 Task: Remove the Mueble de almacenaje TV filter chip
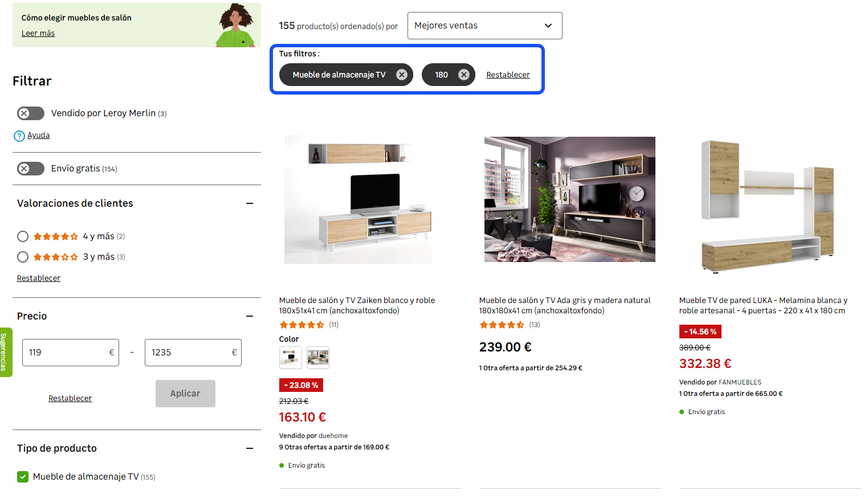click(x=401, y=75)
